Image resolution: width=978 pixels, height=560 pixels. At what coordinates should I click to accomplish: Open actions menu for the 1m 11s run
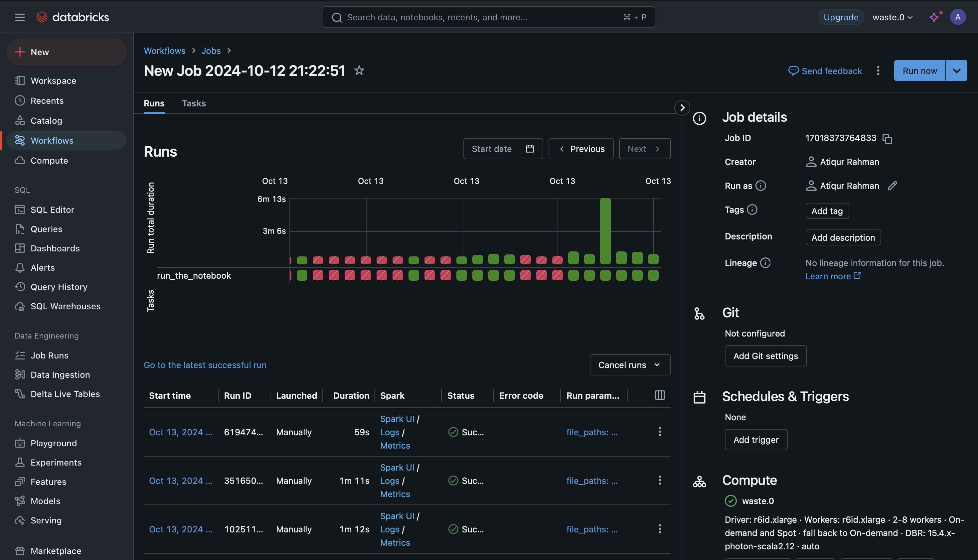click(659, 480)
